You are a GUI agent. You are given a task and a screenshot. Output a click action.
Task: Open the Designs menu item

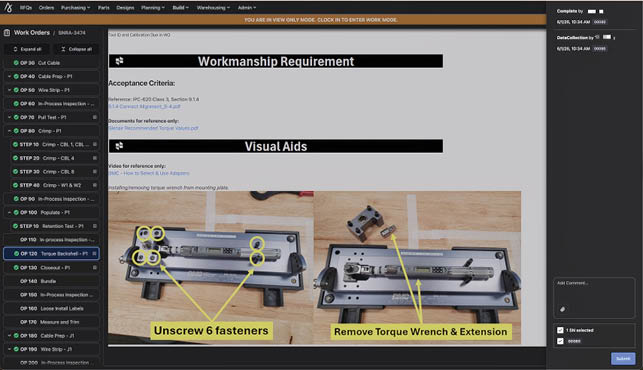125,7
